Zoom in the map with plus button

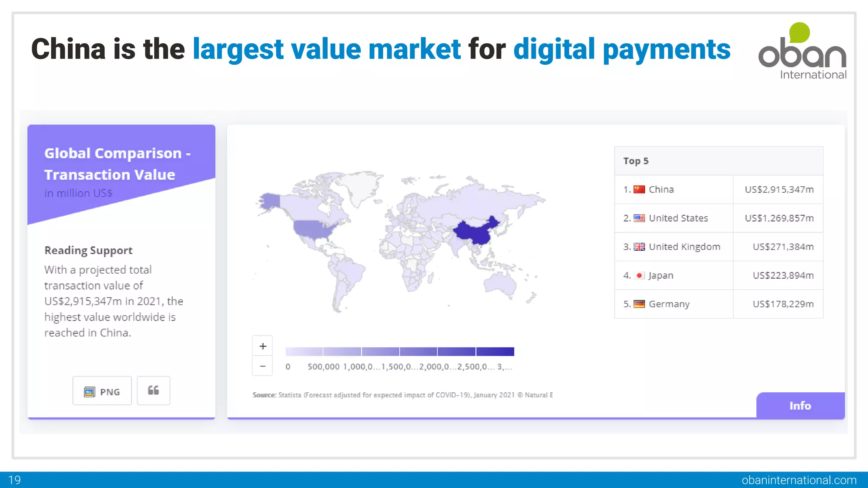(263, 346)
